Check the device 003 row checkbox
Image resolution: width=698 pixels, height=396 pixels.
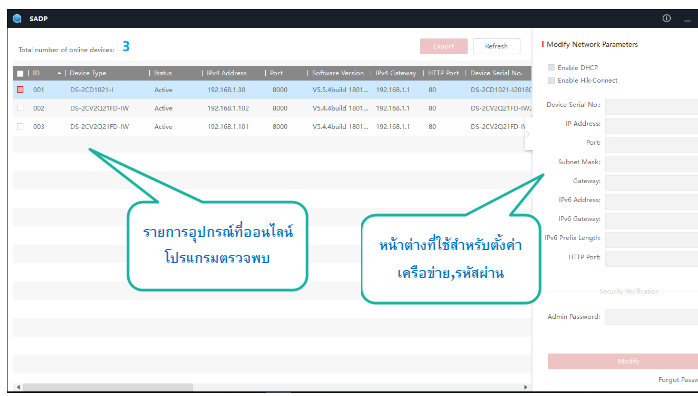click(x=20, y=126)
